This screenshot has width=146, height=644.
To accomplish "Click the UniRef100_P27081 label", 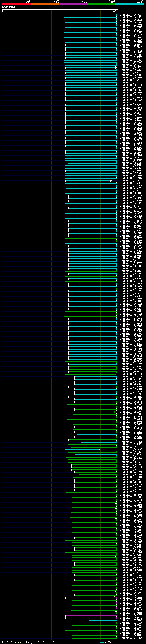I will coord(131,75).
